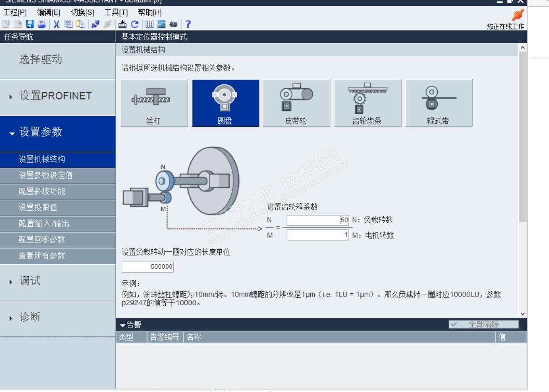549x392 pixels.
Task: Open the 工程[P] menu
Action: (x=15, y=12)
